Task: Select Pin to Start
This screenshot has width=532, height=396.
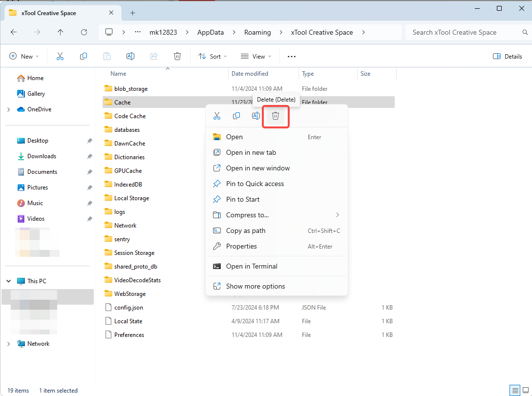Action: point(277,199)
